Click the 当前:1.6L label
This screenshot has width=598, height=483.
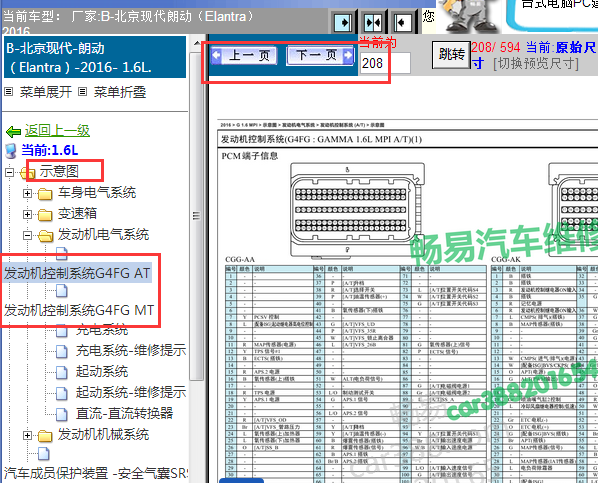[x=50, y=150]
